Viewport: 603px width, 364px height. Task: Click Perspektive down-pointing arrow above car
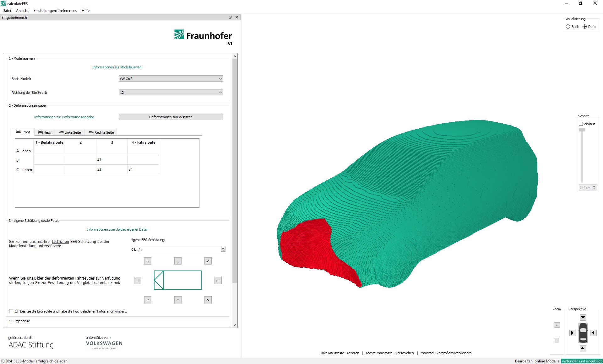tap(583, 318)
